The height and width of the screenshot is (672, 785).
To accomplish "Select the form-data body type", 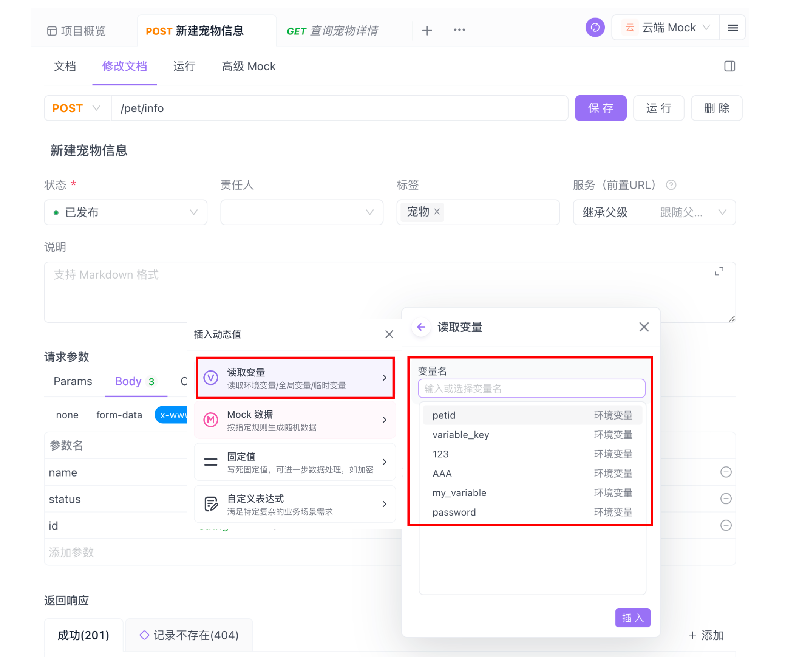I will tap(119, 415).
